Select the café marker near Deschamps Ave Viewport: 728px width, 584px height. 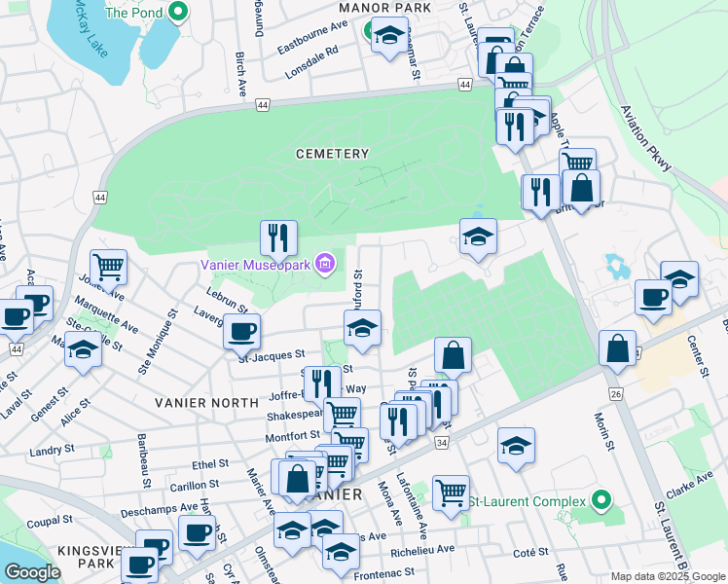197,533
